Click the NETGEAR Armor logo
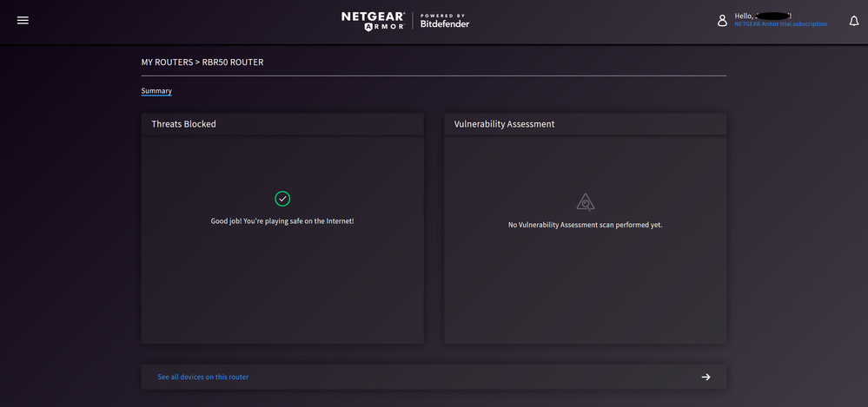 (373, 21)
